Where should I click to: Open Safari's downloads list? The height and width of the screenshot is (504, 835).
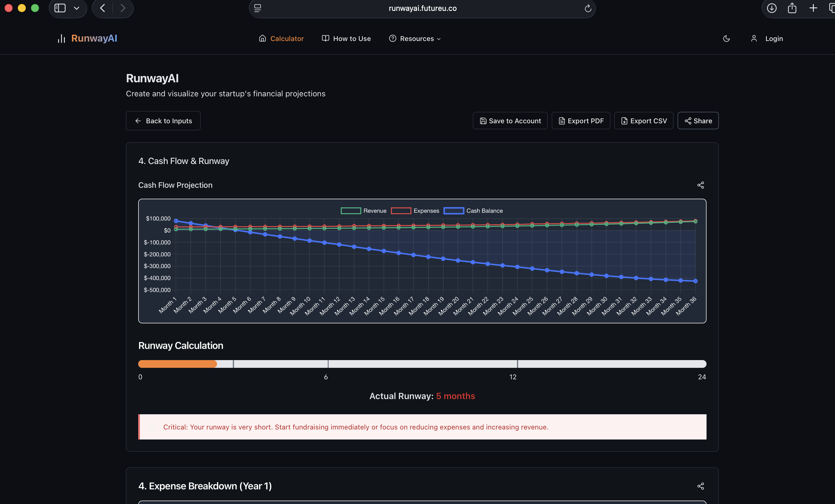(x=772, y=8)
